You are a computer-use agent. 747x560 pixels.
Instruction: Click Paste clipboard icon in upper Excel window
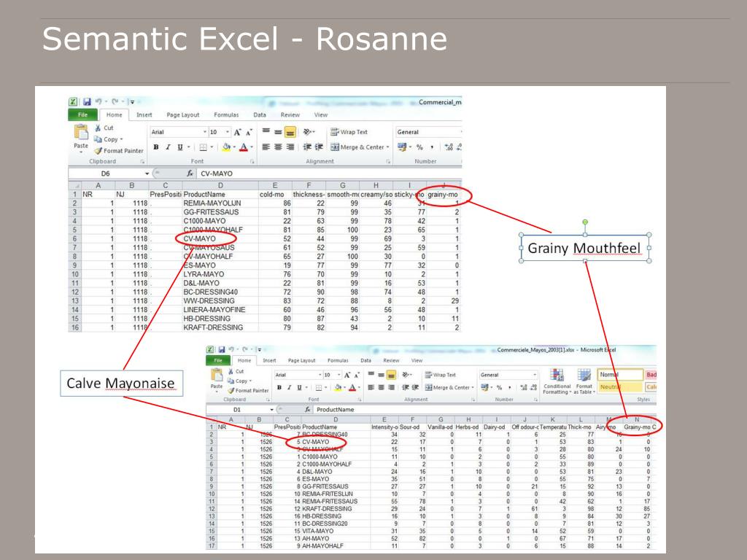pos(81,133)
